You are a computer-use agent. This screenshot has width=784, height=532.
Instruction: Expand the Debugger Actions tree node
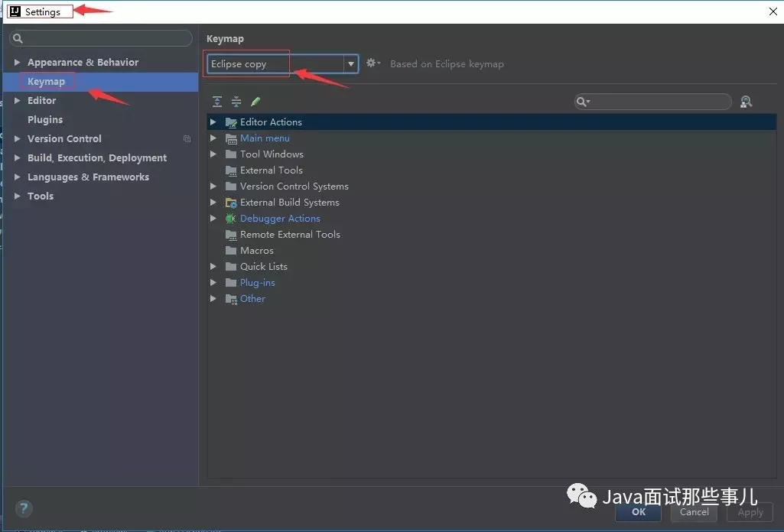(x=213, y=219)
